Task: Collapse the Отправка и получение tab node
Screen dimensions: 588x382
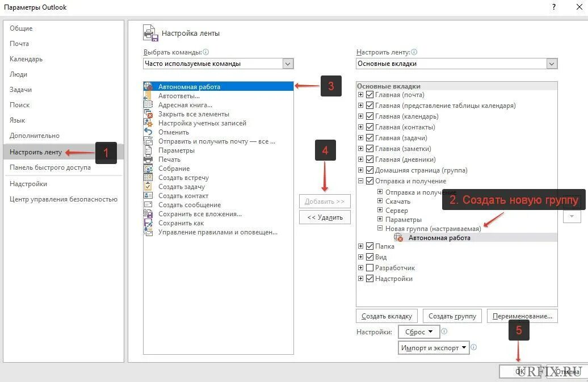Action: coord(360,181)
